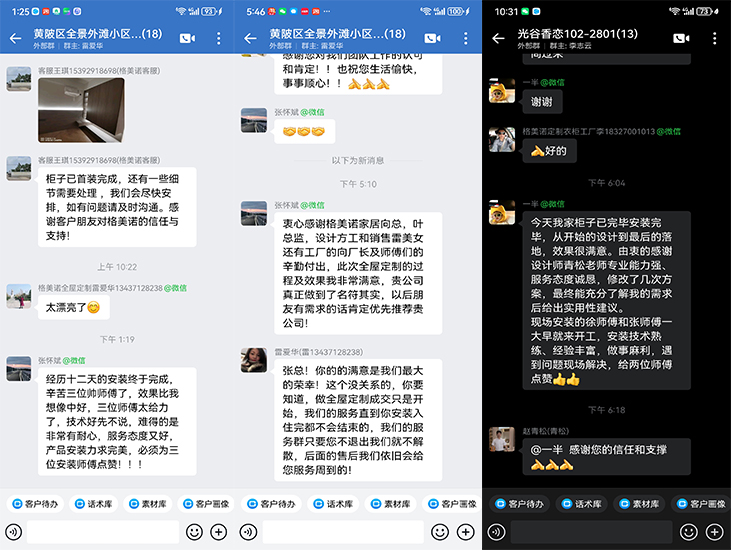Tap plus icon in chat showing 1:25 time

click(219, 532)
